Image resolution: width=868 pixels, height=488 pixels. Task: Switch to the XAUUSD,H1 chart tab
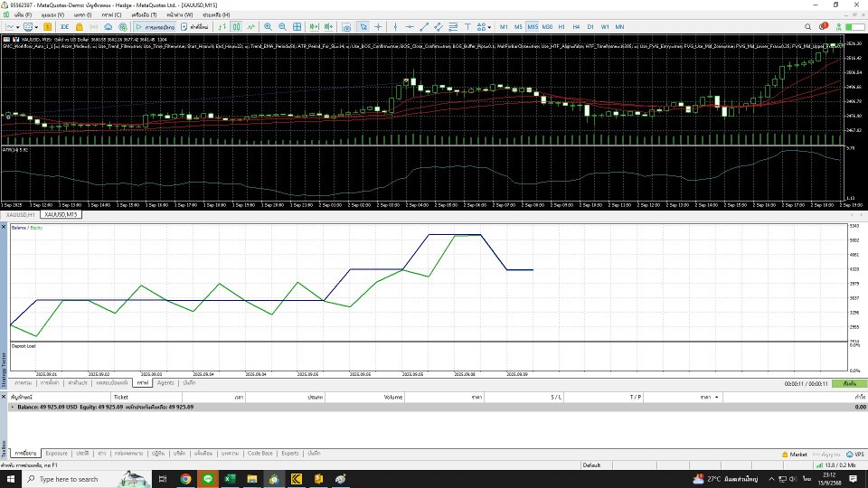pyautogui.click(x=18, y=215)
